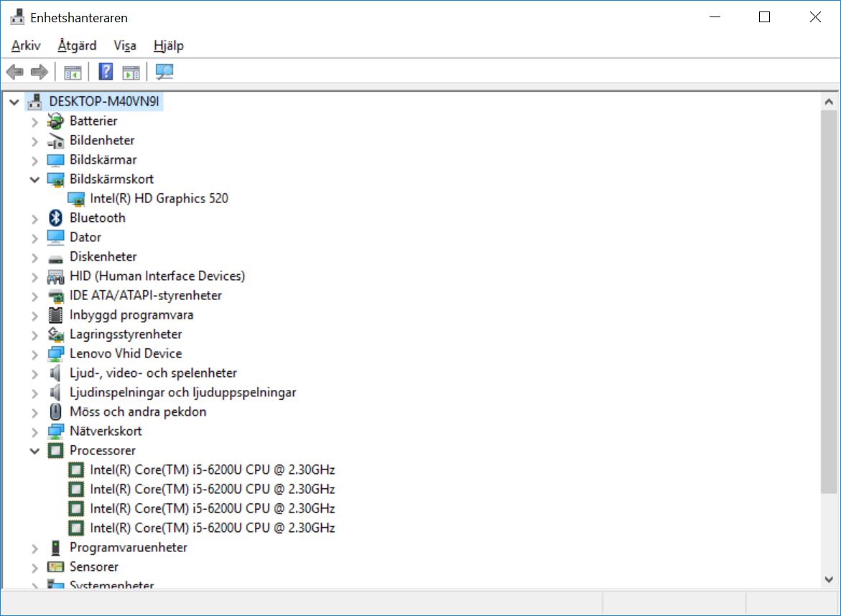Click the Help question mark toolbar icon
This screenshot has width=841, height=616.
point(105,71)
